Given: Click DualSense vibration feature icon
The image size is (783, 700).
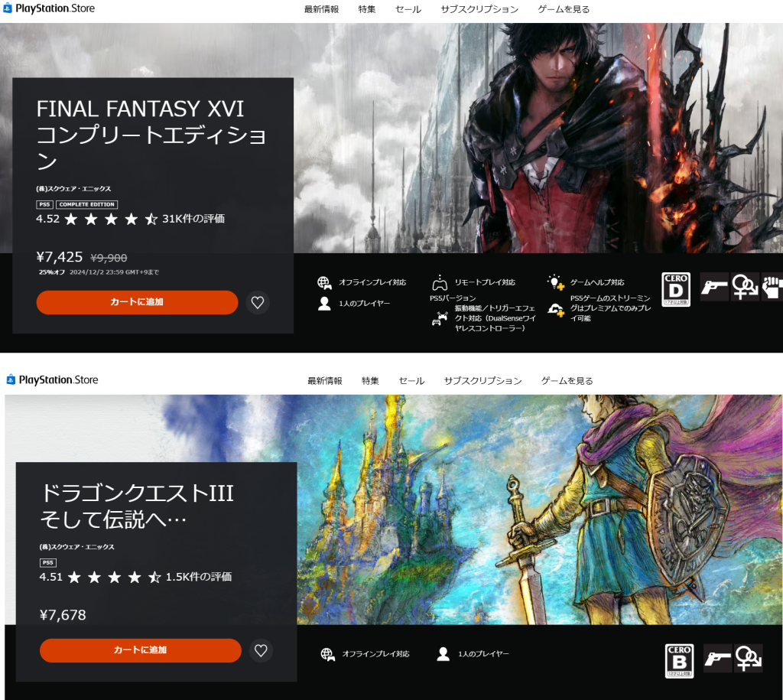Looking at the screenshot, I should click(x=440, y=318).
